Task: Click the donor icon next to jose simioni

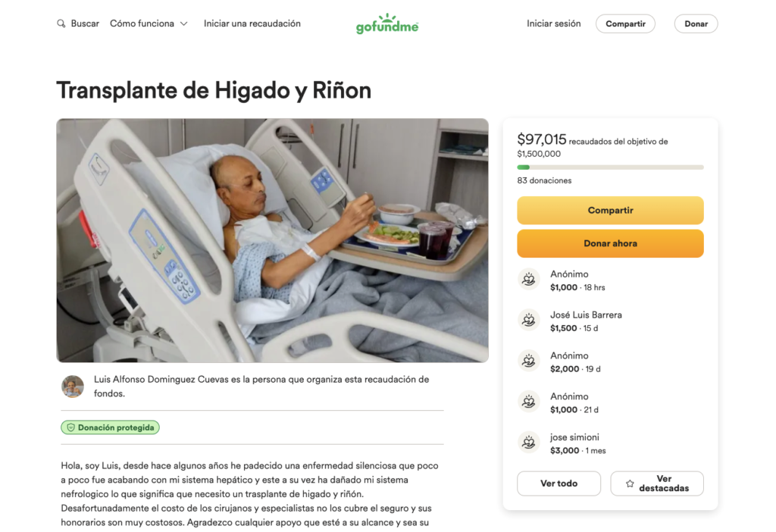Action: (x=528, y=443)
